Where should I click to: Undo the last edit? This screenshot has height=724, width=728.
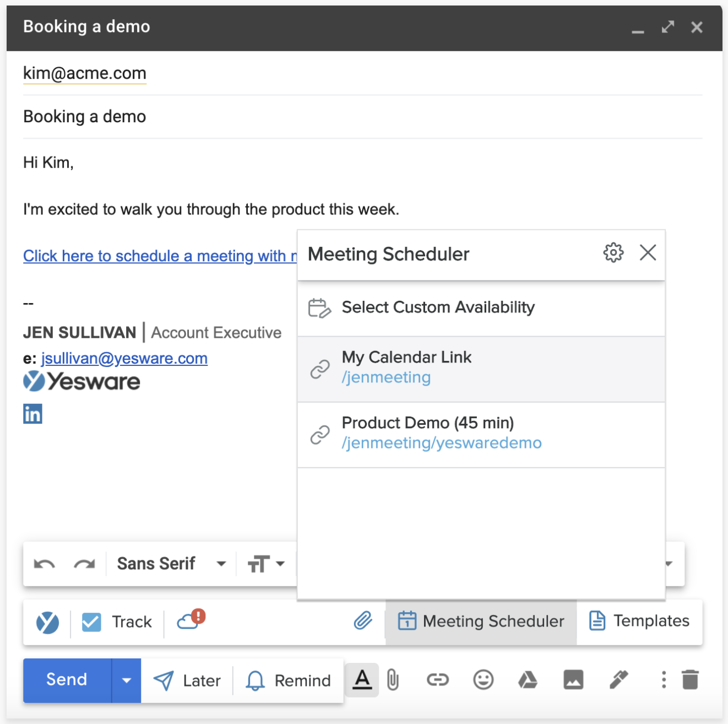(x=44, y=563)
